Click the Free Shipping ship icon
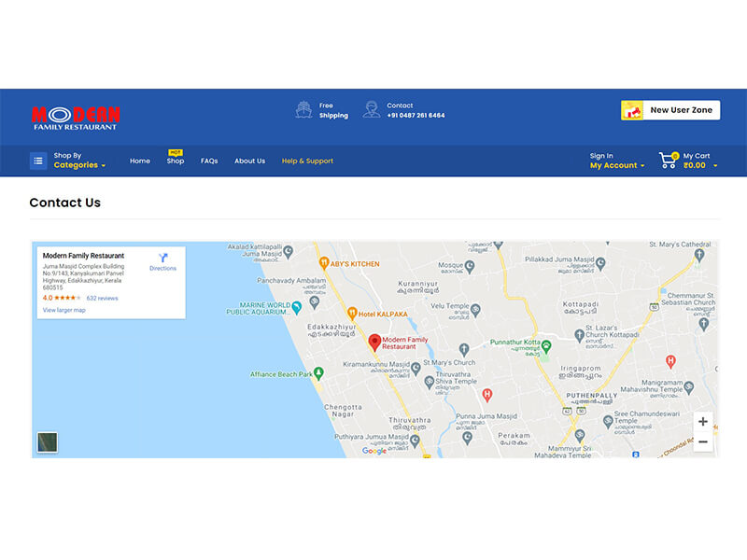This screenshot has width=747, height=560. 304,109
